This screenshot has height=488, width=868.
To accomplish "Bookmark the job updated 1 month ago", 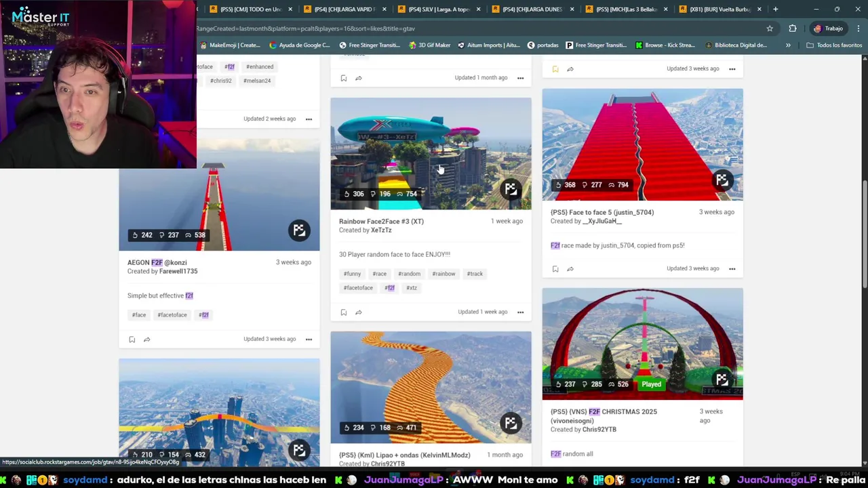I will click(343, 79).
